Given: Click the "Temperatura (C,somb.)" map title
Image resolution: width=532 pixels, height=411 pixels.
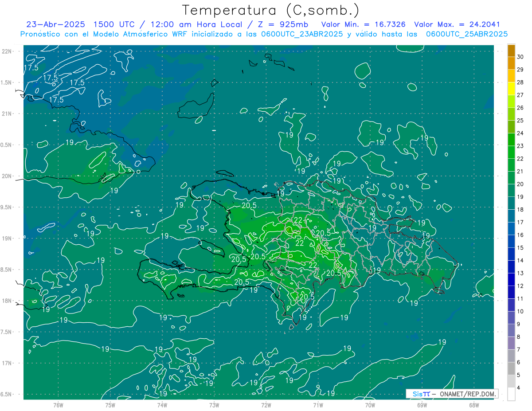Looking at the screenshot, I should click(x=271, y=10).
